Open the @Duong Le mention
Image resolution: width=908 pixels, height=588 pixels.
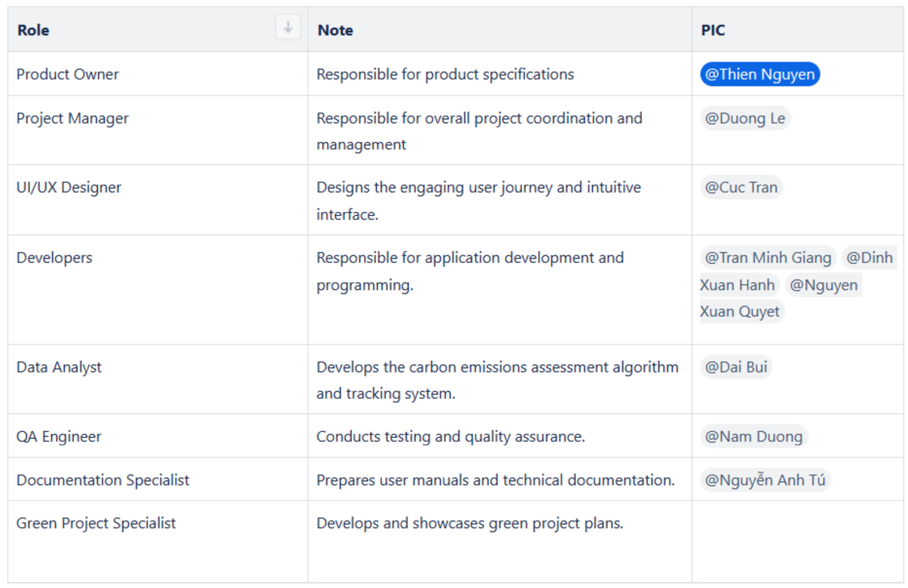click(745, 118)
